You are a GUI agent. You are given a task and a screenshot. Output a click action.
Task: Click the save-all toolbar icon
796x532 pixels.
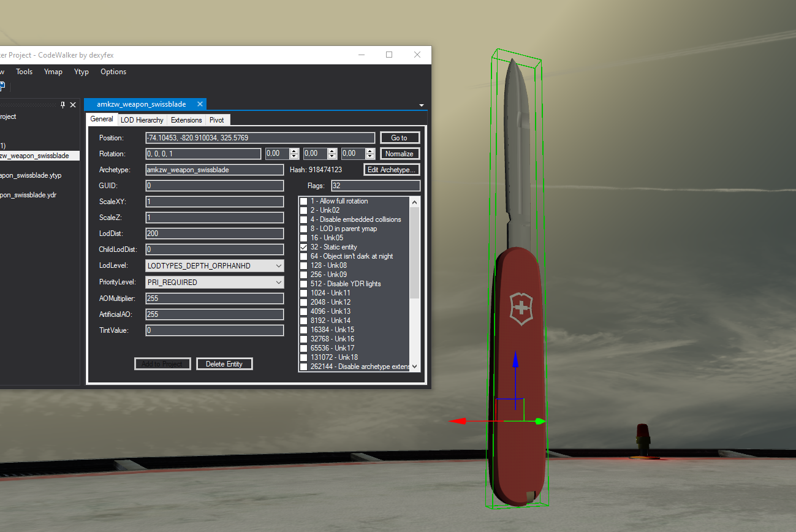2,86
